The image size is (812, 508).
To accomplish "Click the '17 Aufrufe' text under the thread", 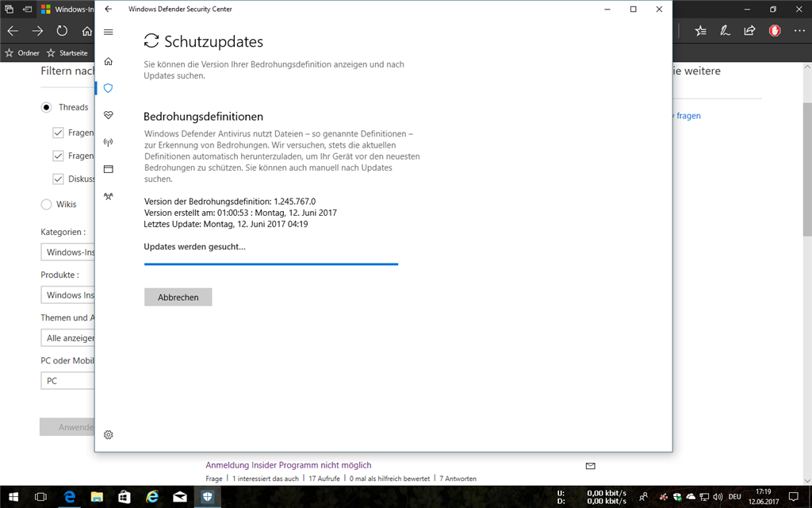I will pyautogui.click(x=324, y=479).
